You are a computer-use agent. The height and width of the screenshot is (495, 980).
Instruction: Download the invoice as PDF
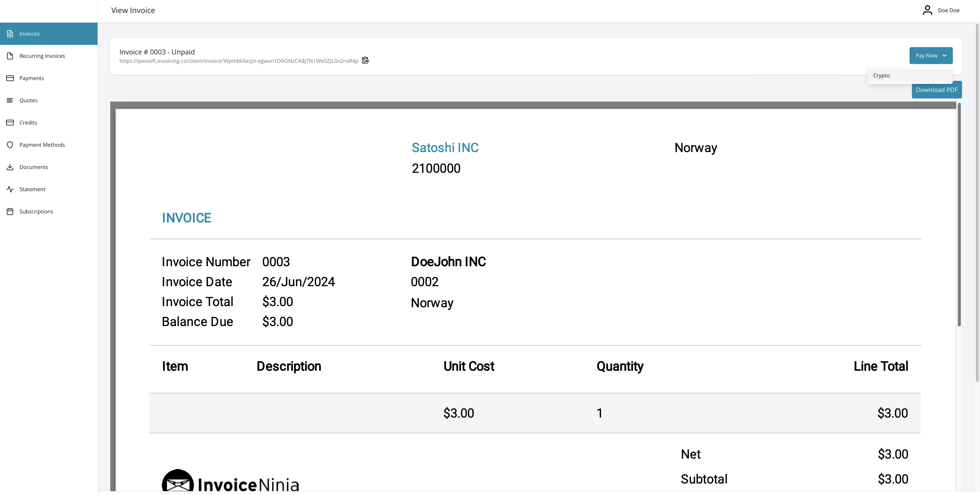936,89
